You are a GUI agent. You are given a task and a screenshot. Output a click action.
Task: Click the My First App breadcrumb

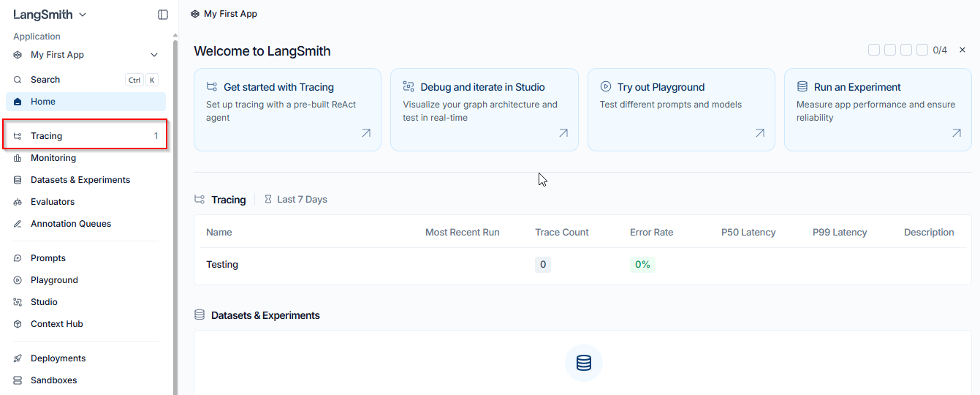pyautogui.click(x=230, y=14)
